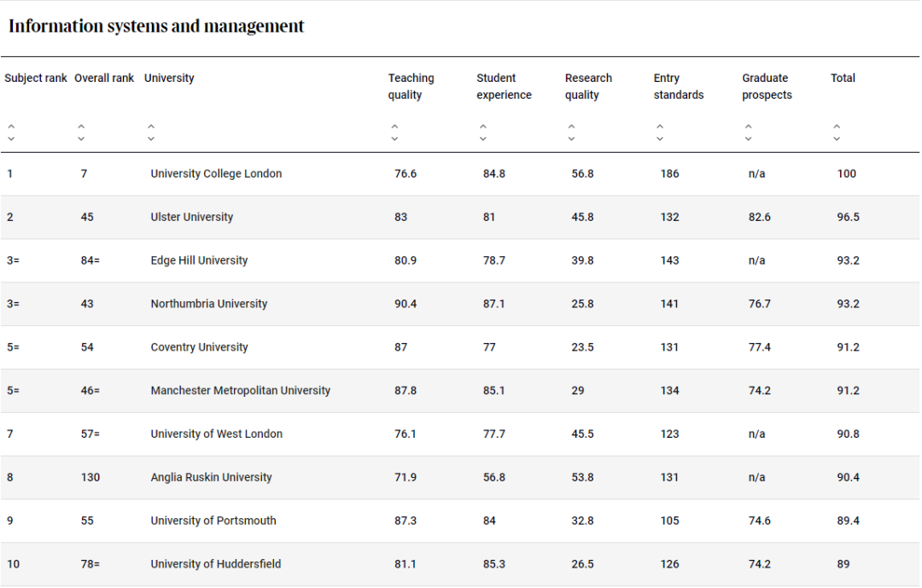Sort Entry standards ascending with up arrow
Screen dimensions: 922x588
pos(660,127)
